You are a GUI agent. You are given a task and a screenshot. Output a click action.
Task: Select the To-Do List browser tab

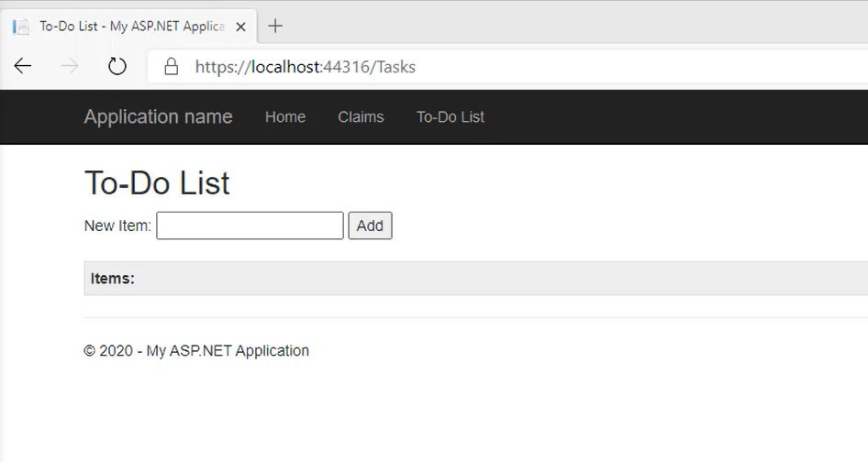click(x=129, y=27)
